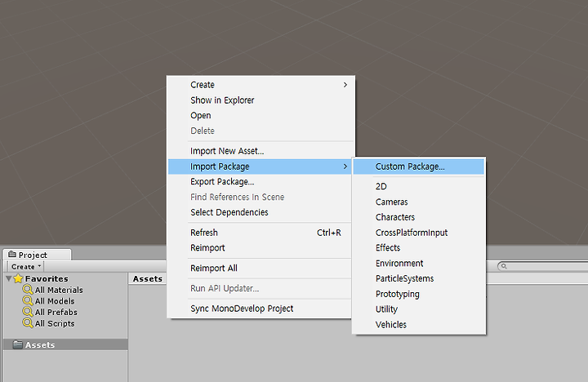
Task: Switch to the Project tab
Action: coord(37,255)
